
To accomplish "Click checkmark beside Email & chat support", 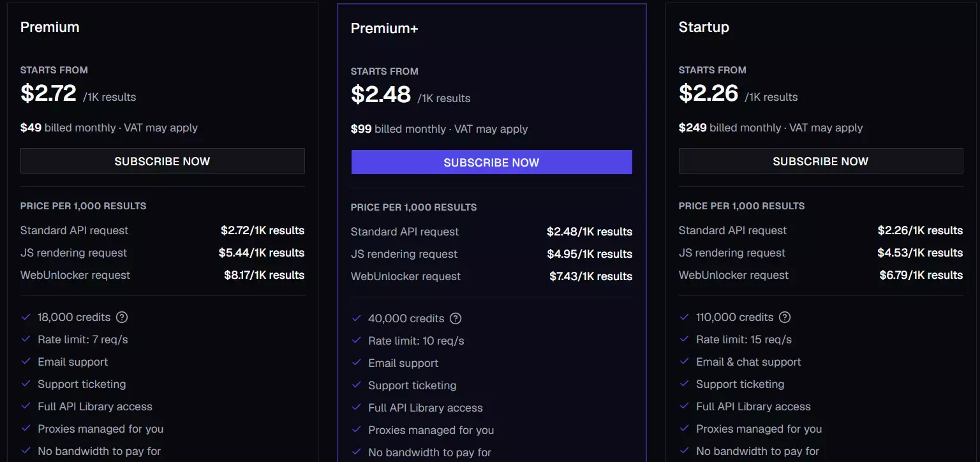I will click(x=685, y=361).
